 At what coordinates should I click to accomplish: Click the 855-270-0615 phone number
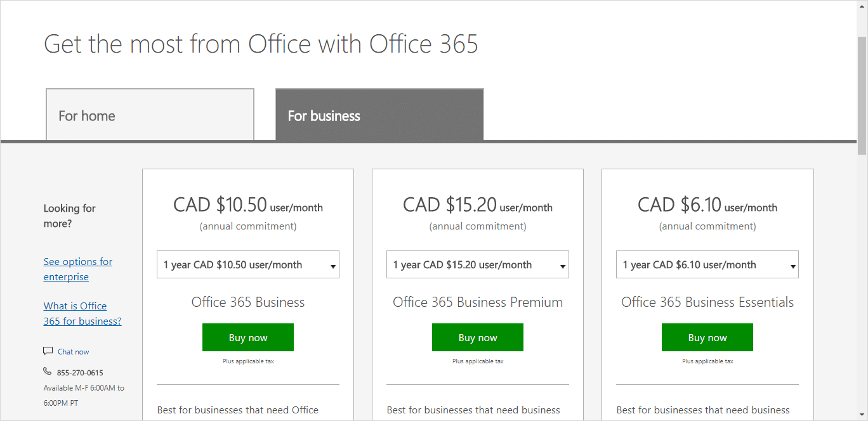click(80, 373)
